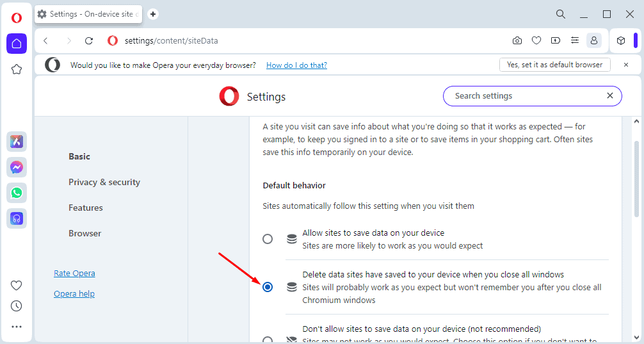The height and width of the screenshot is (344, 644).
Task: Click the database icon for Allow sites option
Action: tap(292, 239)
